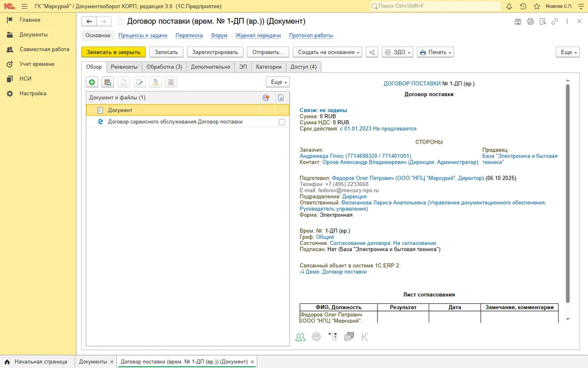
Task: Click the share icon next to ЭДО
Action: coord(372,52)
